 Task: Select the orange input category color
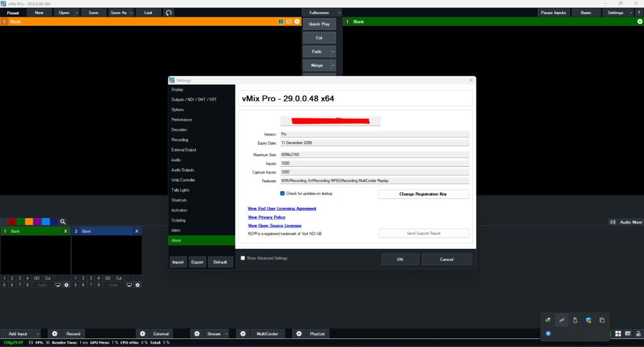29,222
